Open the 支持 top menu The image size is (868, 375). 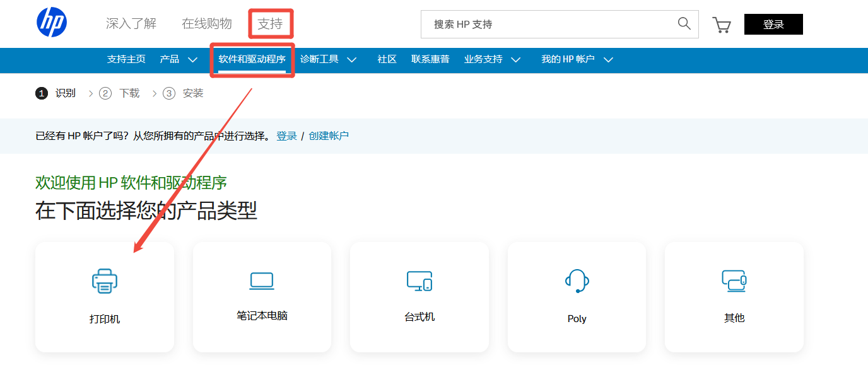coord(270,24)
